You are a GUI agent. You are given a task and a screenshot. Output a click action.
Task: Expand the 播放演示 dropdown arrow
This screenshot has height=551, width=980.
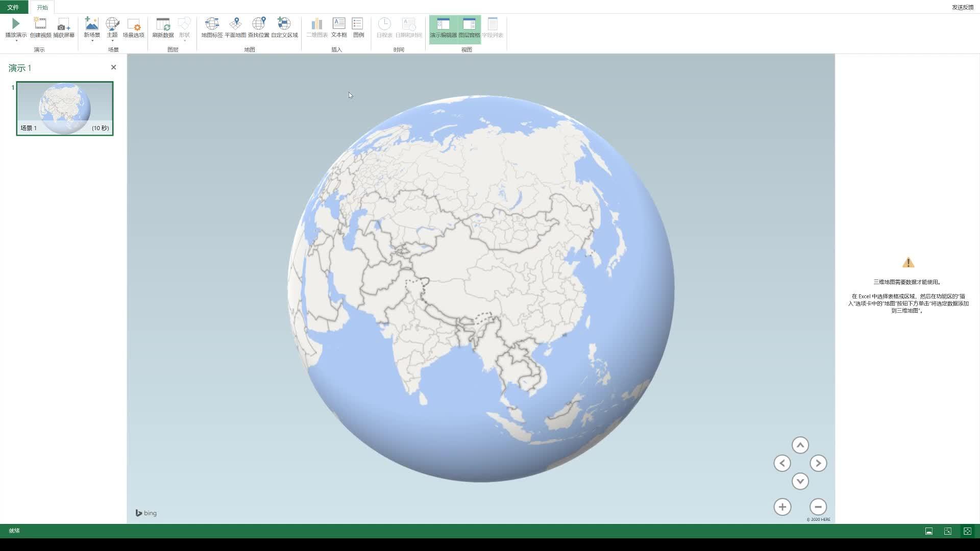[x=16, y=40]
